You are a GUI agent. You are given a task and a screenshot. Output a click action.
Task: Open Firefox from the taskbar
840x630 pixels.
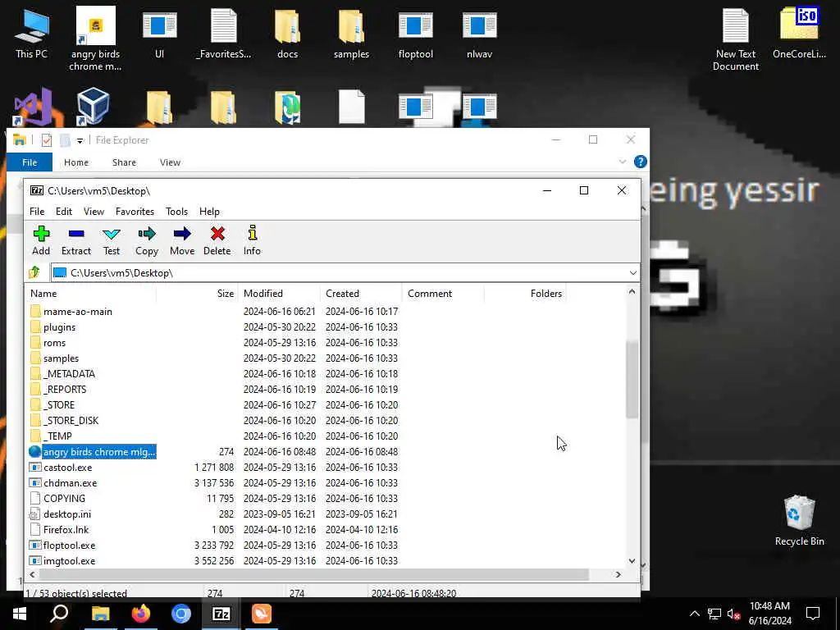point(141,614)
